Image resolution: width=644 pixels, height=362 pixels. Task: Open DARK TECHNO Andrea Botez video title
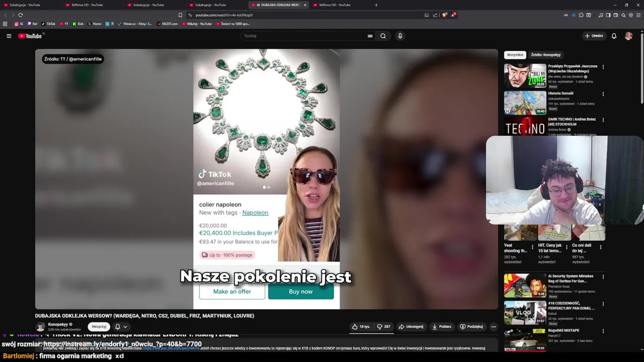572,122
